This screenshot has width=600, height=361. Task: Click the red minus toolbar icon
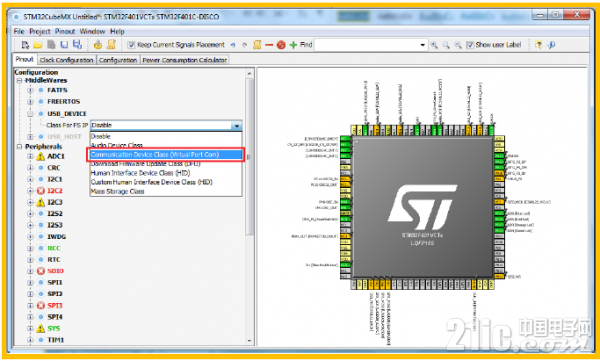pos(269,45)
